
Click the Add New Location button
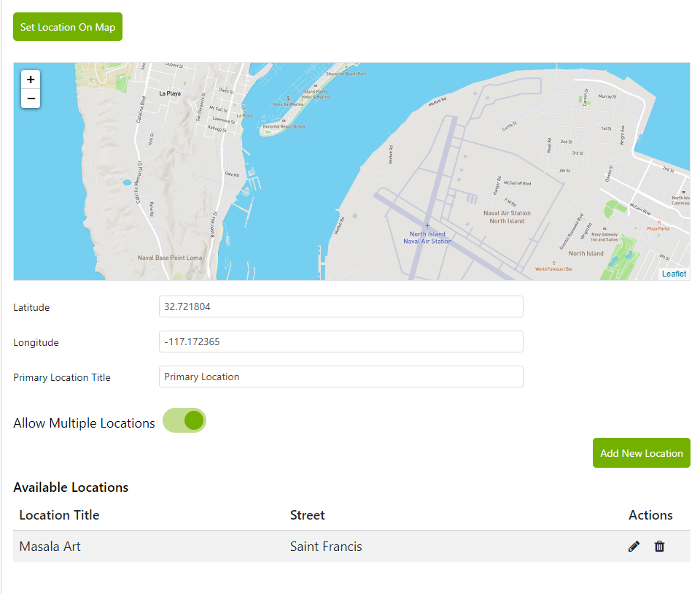coord(641,453)
